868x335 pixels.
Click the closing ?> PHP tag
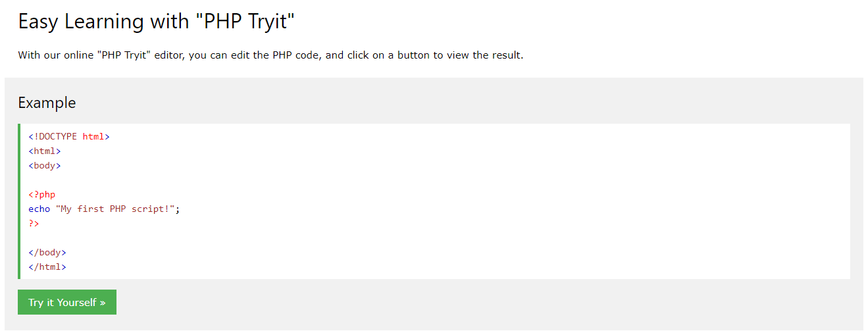pyautogui.click(x=34, y=224)
